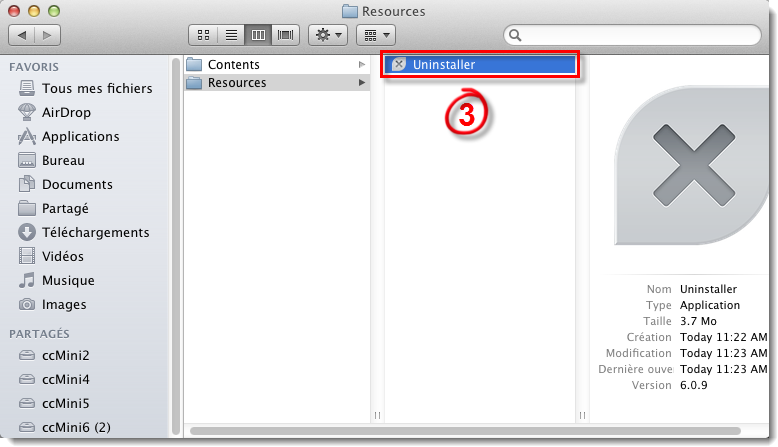The width and height of the screenshot is (778, 447).
Task: Switch to icon view mode
Action: pyautogui.click(x=203, y=35)
